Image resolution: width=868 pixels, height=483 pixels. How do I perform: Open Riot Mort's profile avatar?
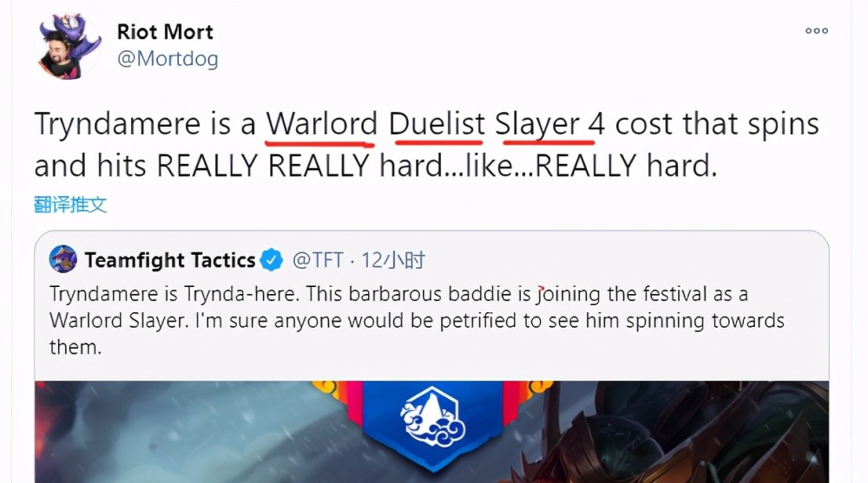pyautogui.click(x=68, y=47)
